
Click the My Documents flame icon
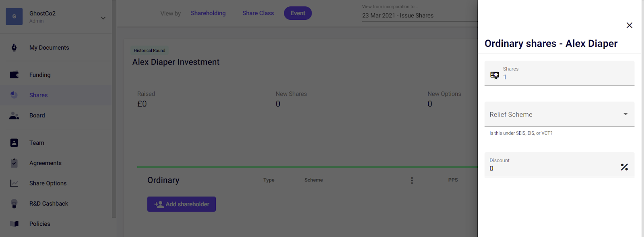click(14, 48)
